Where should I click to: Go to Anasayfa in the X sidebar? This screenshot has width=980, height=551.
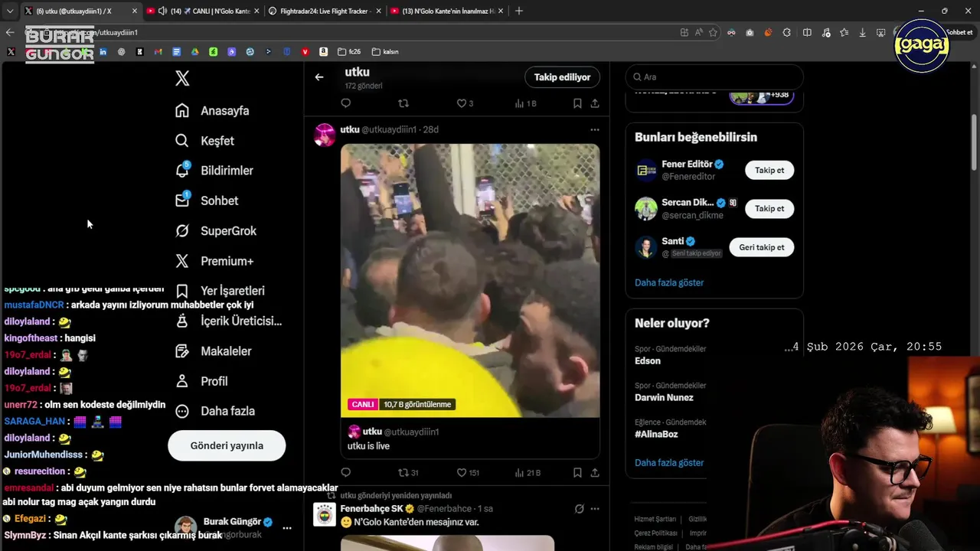[x=212, y=110]
